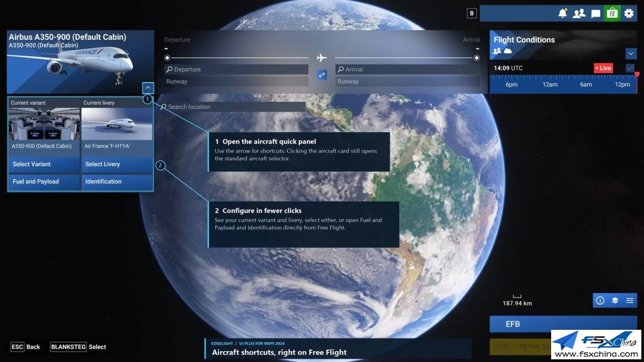Click the Flight Conditions title

(x=524, y=40)
